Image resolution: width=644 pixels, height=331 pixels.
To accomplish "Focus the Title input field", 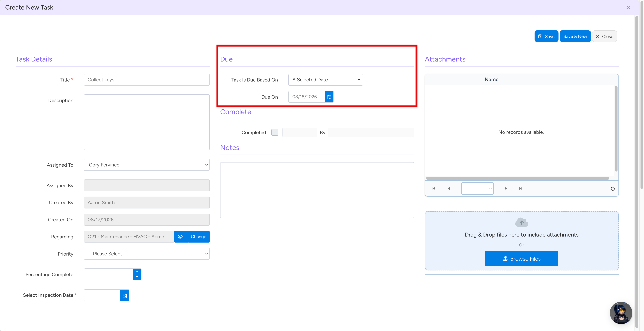I will [147, 80].
